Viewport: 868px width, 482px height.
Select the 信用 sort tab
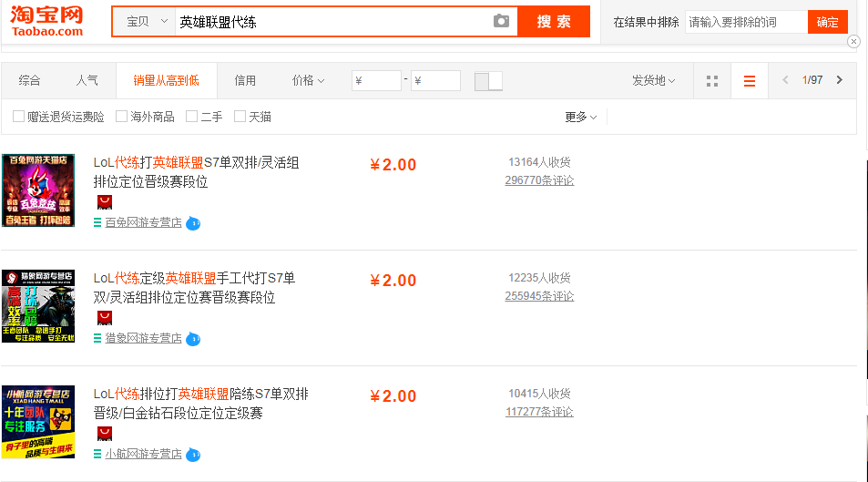tap(245, 81)
